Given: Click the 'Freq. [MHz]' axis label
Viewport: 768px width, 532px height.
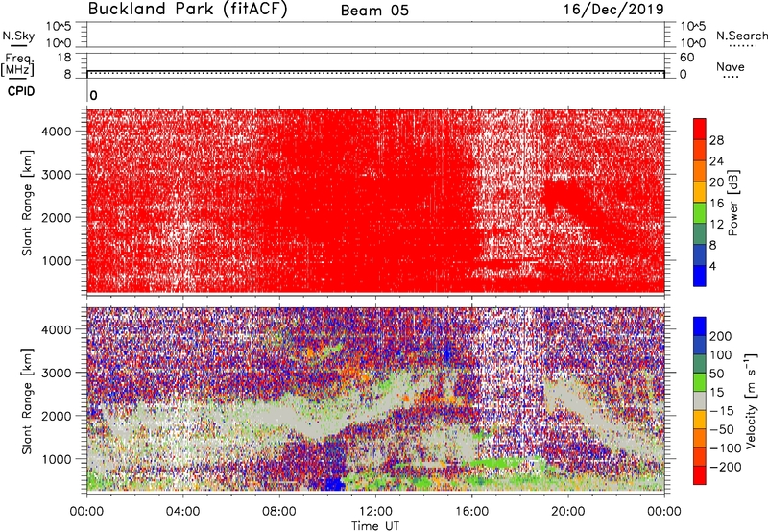Looking at the screenshot, I should click(17, 64).
